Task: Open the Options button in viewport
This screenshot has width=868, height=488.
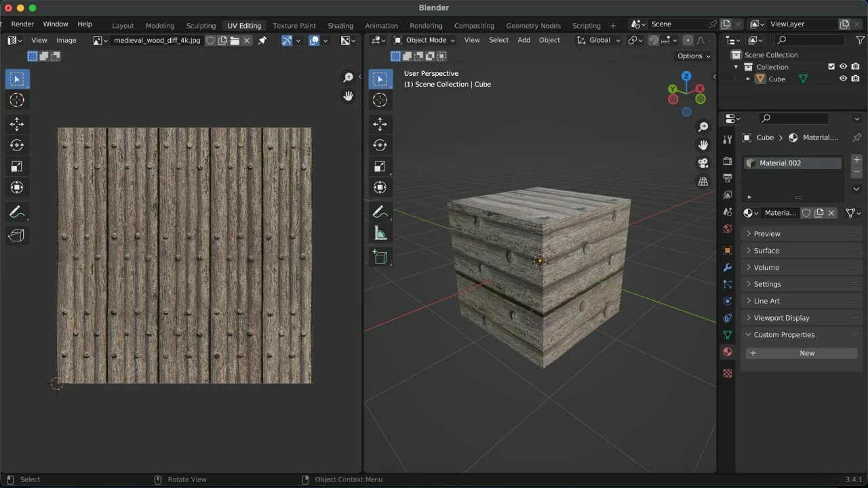Action: point(694,56)
